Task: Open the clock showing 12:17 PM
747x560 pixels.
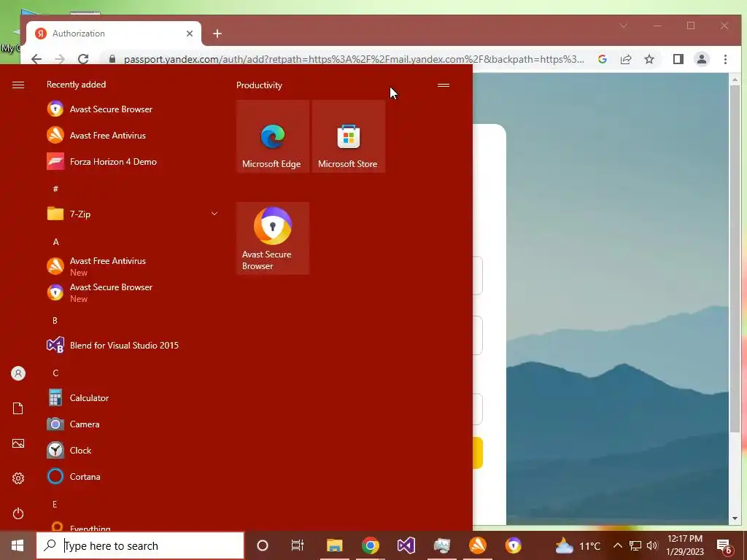Action: [685, 545]
